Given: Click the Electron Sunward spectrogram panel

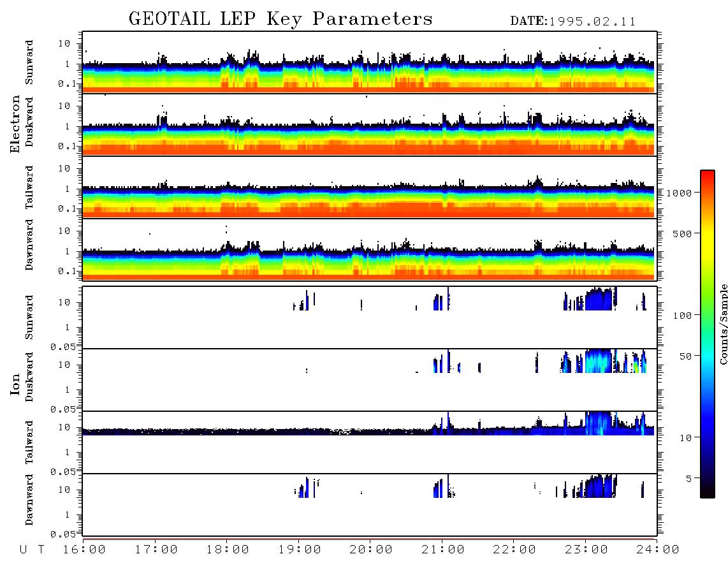Looking at the screenshot, I should point(370,62).
